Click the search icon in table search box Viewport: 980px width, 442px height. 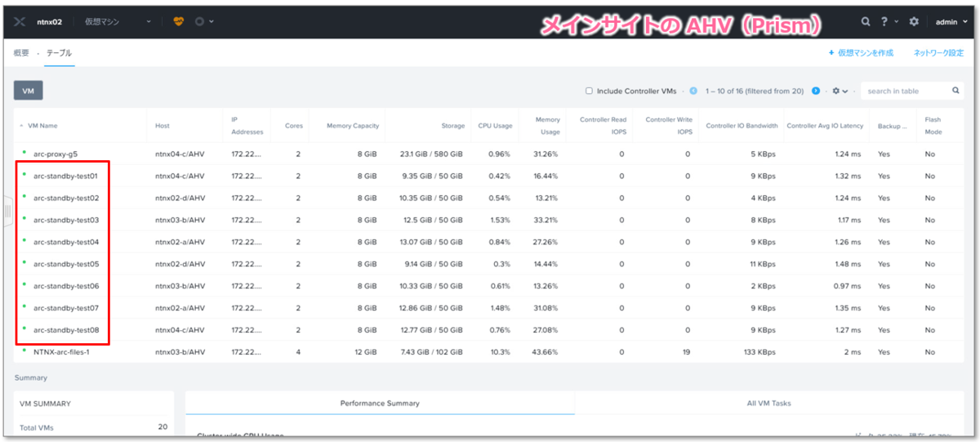[955, 91]
